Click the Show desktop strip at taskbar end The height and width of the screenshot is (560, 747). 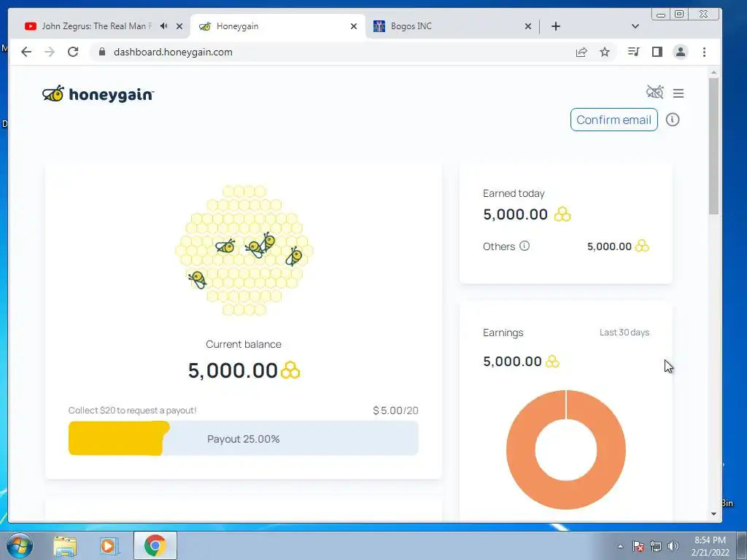pos(742,545)
